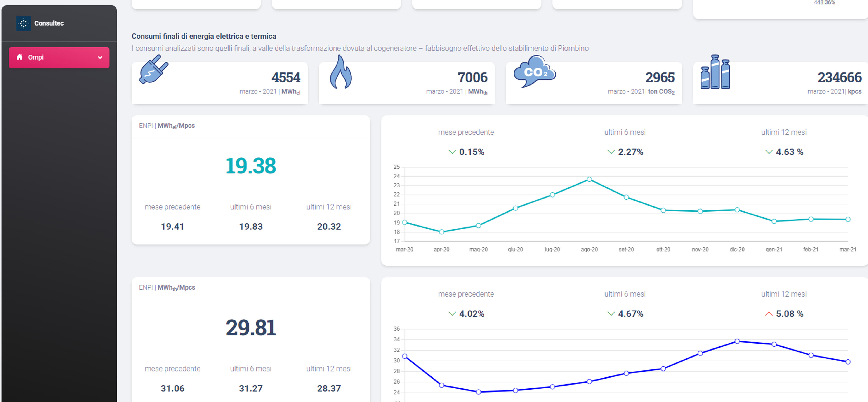Click the green arrow beside 4.67%

tap(611, 314)
